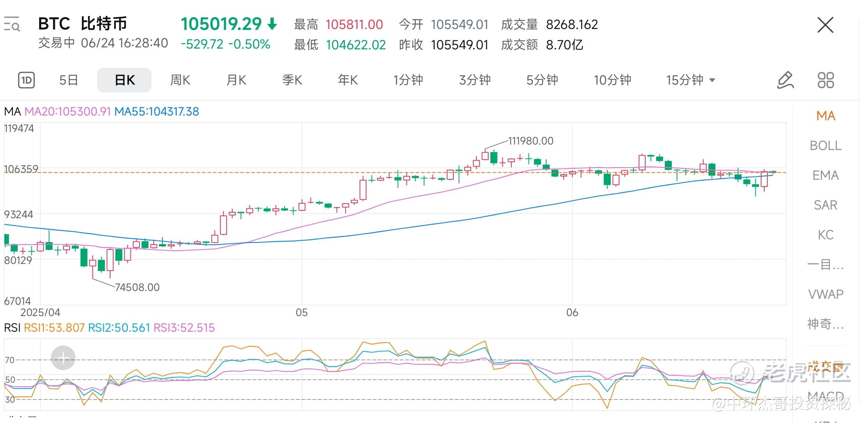Switch to the 周K weekly tab
868x423 pixels.
click(x=180, y=80)
